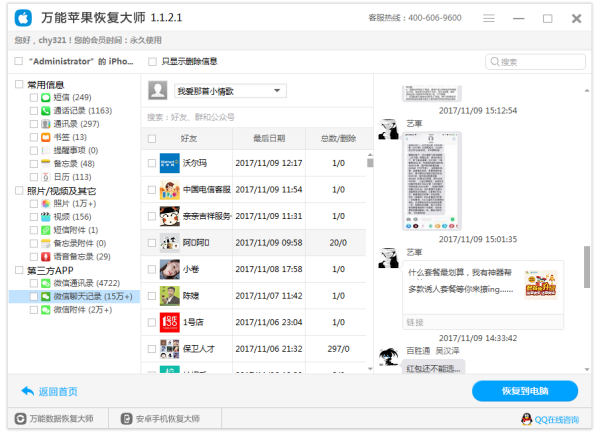Click the 短信附件 attachment icon
The image size is (600, 432).
click(x=46, y=230)
